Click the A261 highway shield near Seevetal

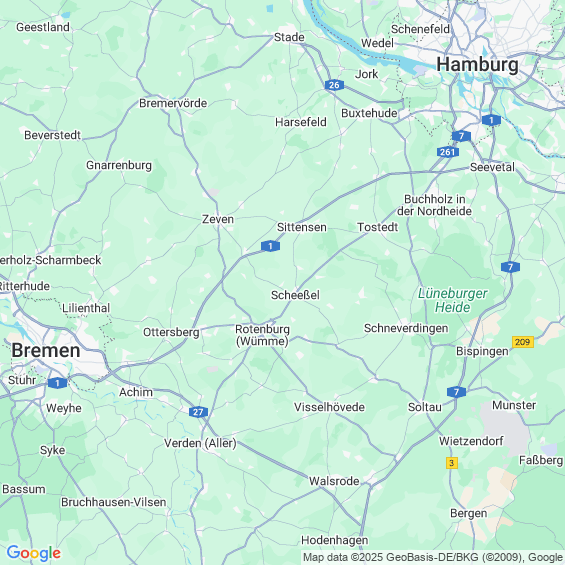pos(448,152)
